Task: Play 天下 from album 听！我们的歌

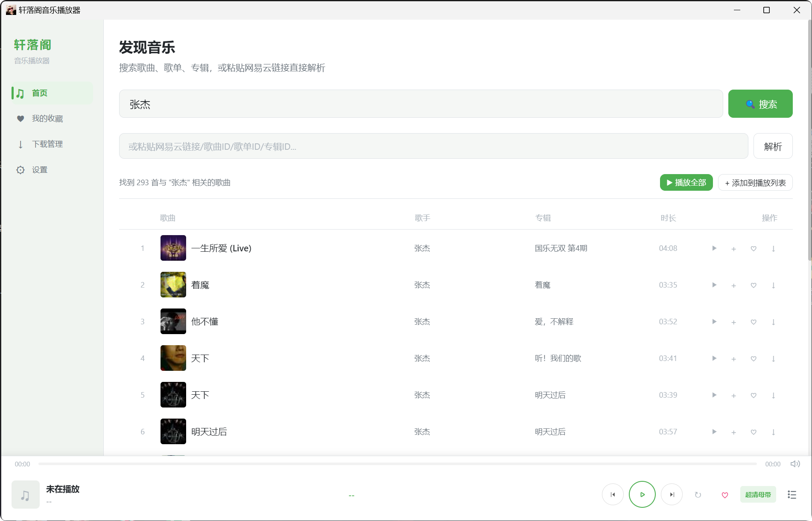Action: coord(714,358)
